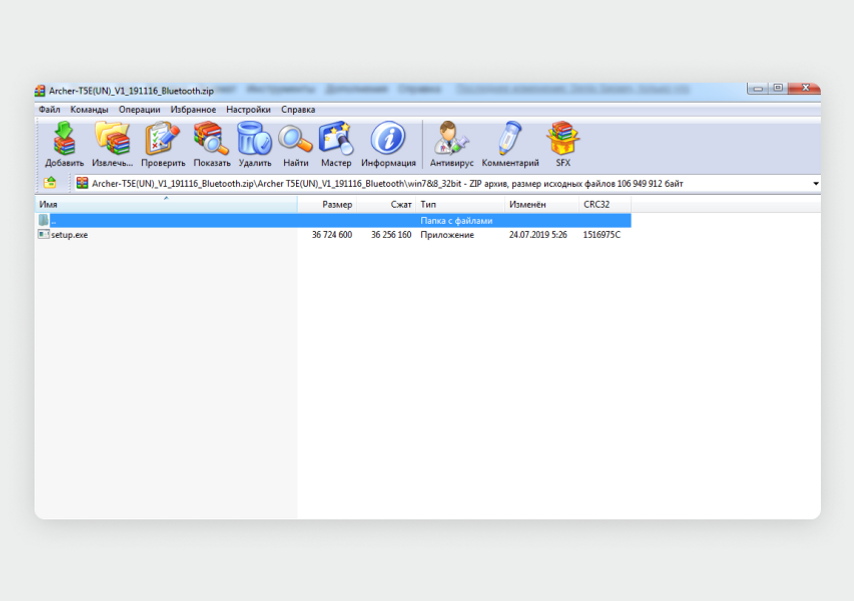Screen dimensions: 854x601
Task: Close the WinRAR window
Action: (x=805, y=88)
